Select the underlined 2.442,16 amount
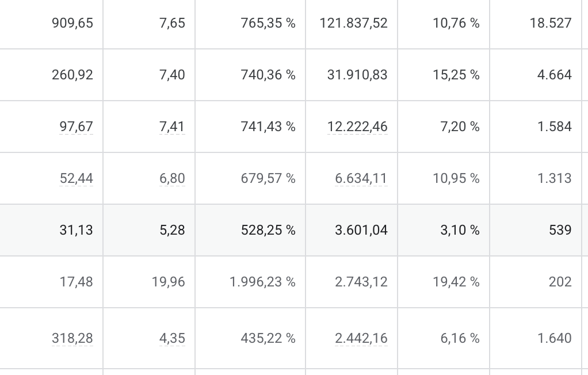Image resolution: width=588 pixels, height=375 pixels. (361, 338)
